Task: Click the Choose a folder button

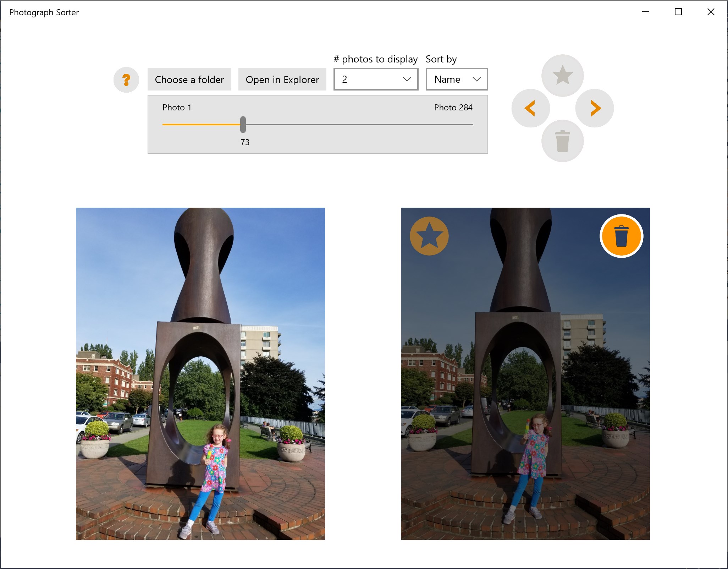Action: click(x=189, y=79)
